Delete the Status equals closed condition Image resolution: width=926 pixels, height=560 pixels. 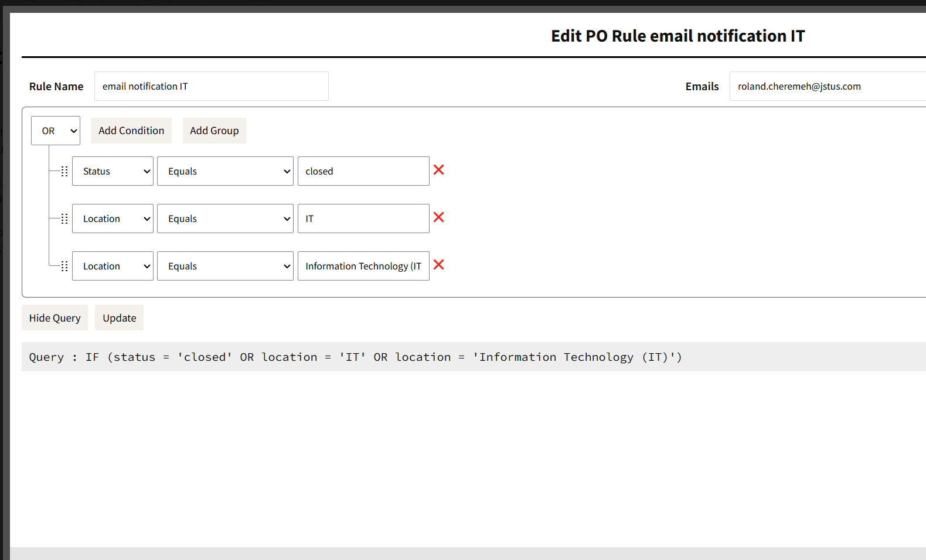[x=438, y=170]
